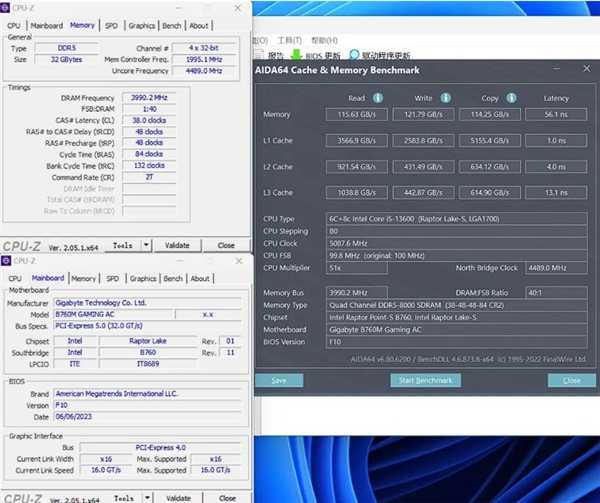The width and height of the screenshot is (600, 503).
Task: Click the green BIOS update arrow icon
Action: coord(298,55)
